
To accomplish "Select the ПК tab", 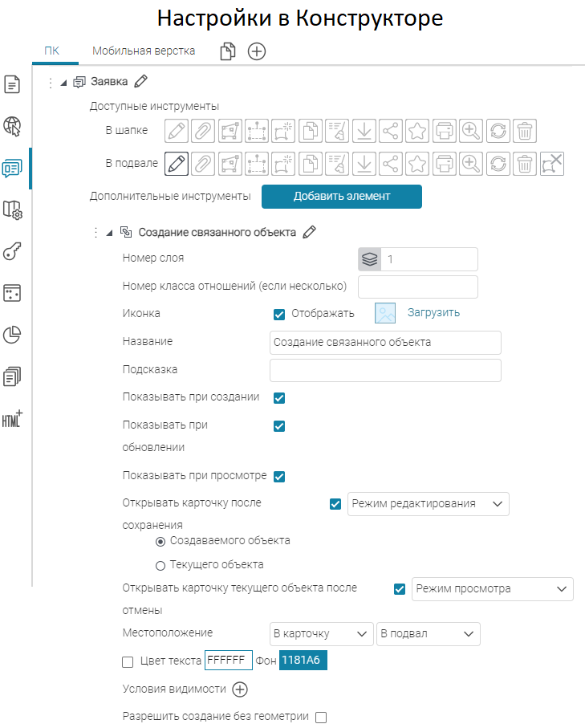I will 52,51.
